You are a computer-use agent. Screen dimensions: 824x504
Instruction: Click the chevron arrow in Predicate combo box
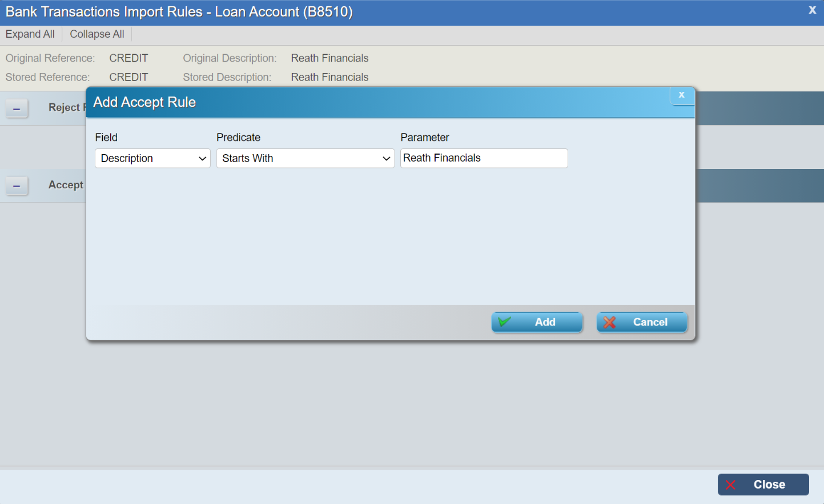pyautogui.click(x=387, y=159)
